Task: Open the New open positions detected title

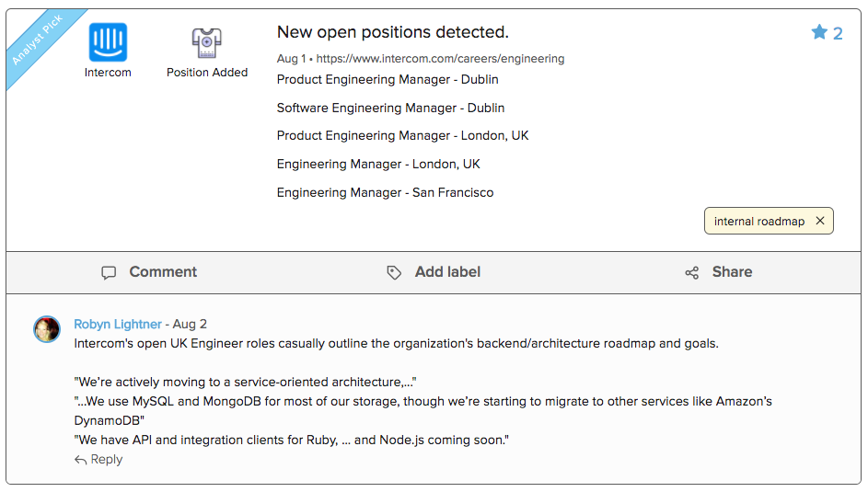Action: [392, 32]
